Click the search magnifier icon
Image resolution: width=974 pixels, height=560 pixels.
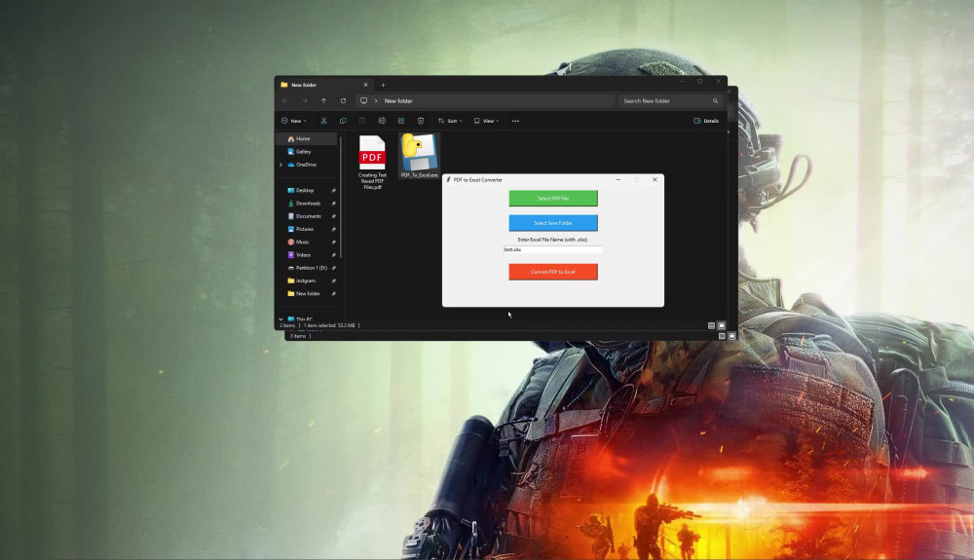pos(715,100)
